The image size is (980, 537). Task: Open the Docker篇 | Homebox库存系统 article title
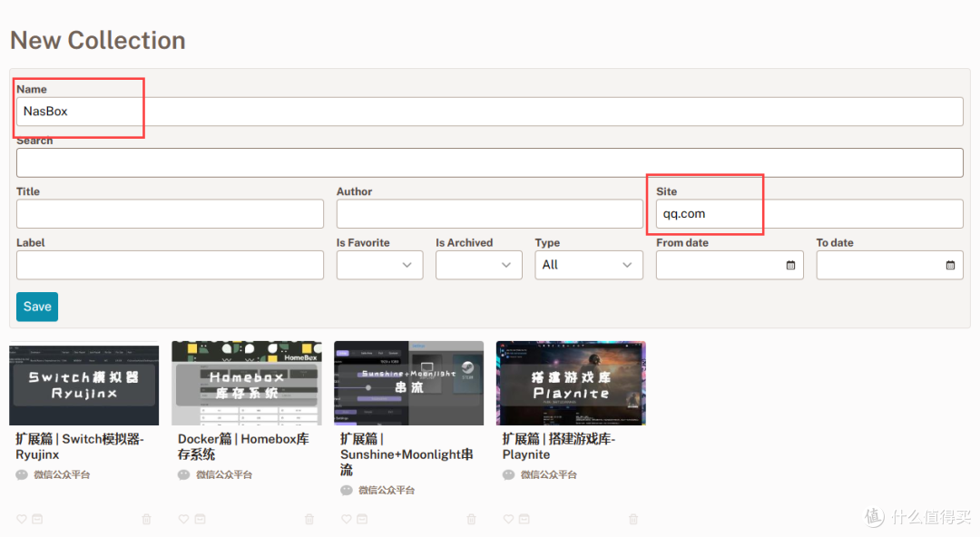pyautogui.click(x=243, y=446)
